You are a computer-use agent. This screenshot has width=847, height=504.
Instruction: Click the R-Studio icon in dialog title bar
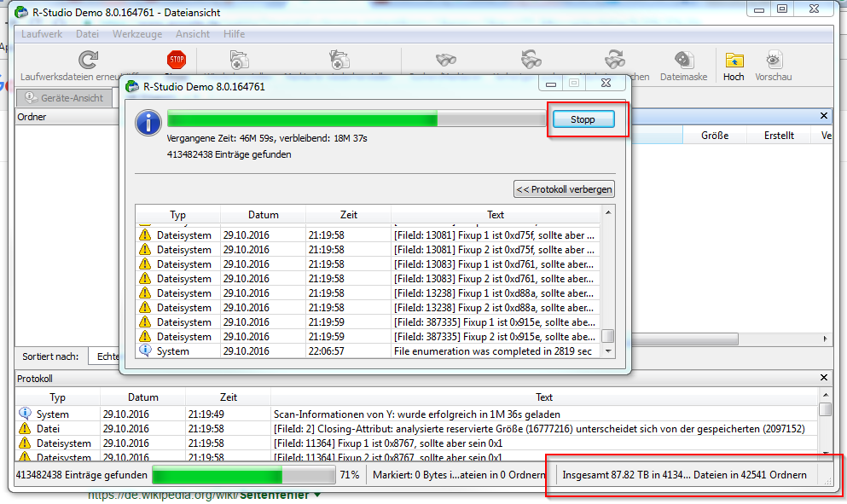point(132,86)
